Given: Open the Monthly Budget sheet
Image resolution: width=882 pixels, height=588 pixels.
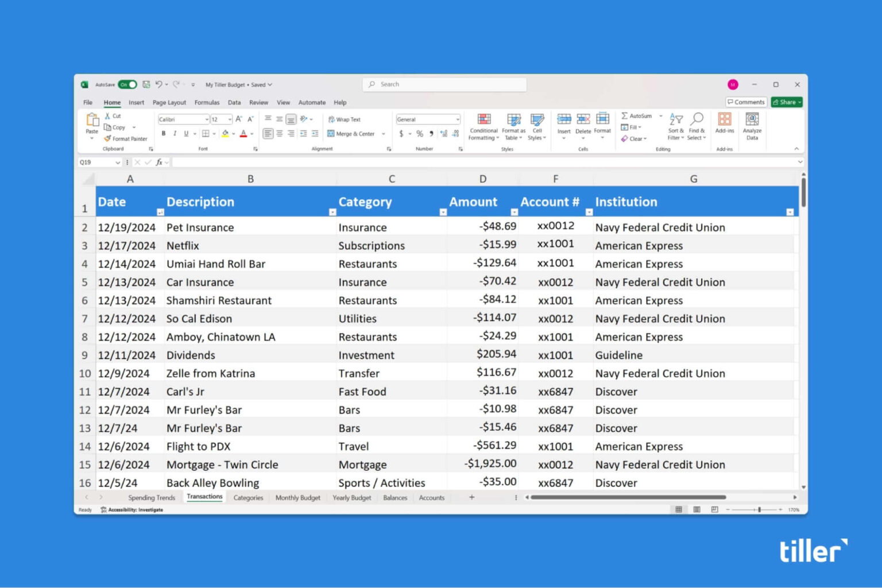Looking at the screenshot, I should coord(297,497).
